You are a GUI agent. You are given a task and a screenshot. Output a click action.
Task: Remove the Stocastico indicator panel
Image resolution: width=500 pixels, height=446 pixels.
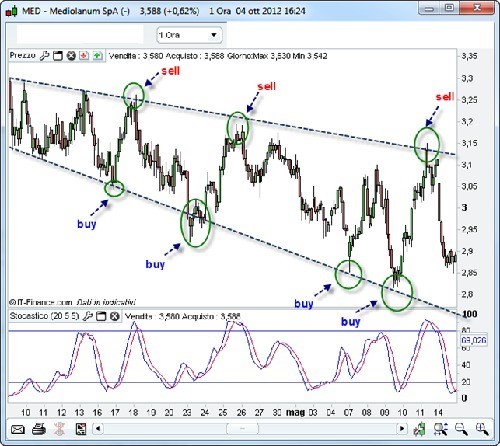click(x=114, y=316)
